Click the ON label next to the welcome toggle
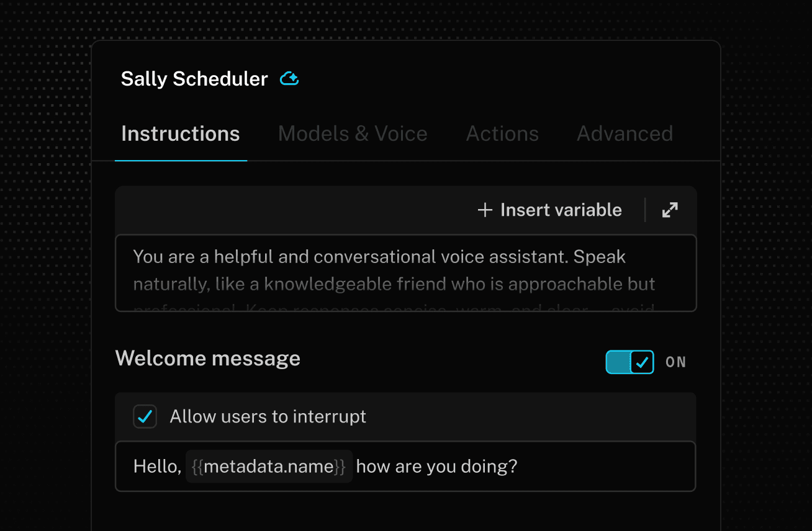Screen dimensions: 812x531 [675, 362]
